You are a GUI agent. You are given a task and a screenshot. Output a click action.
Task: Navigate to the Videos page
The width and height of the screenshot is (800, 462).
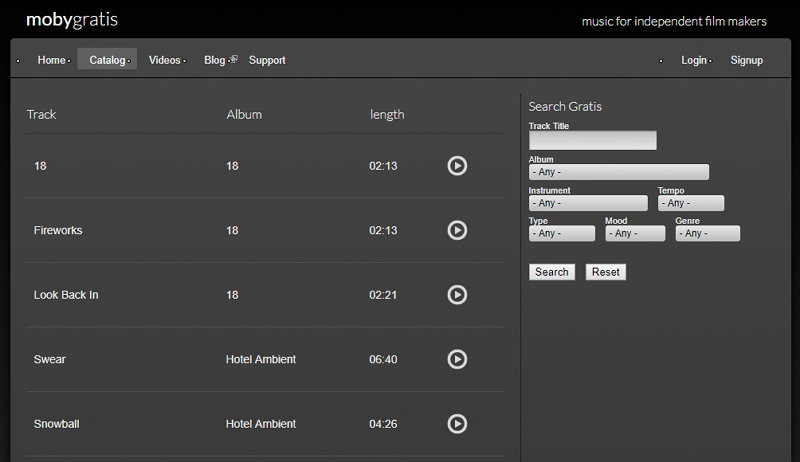click(x=164, y=60)
